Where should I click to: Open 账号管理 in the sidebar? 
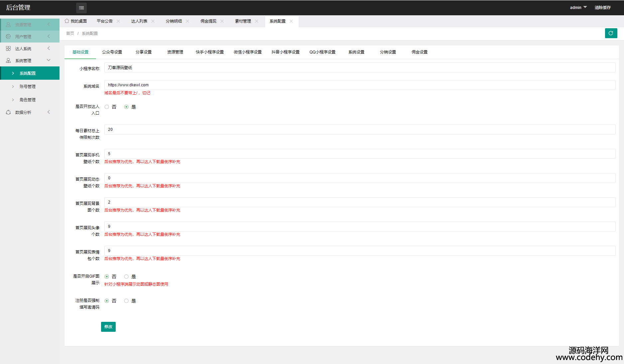[x=30, y=86]
